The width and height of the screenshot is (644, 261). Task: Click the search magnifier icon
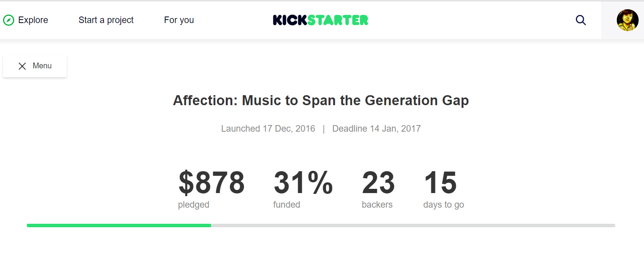coord(581,20)
